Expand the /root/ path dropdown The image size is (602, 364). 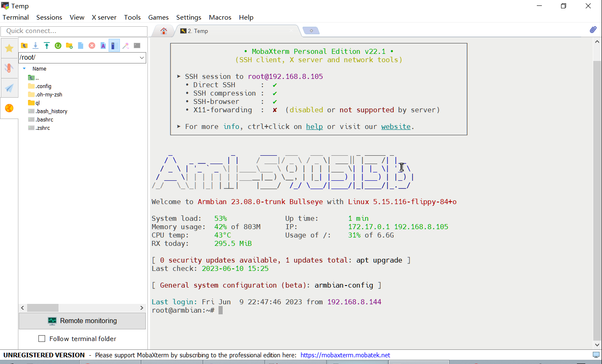pyautogui.click(x=142, y=58)
